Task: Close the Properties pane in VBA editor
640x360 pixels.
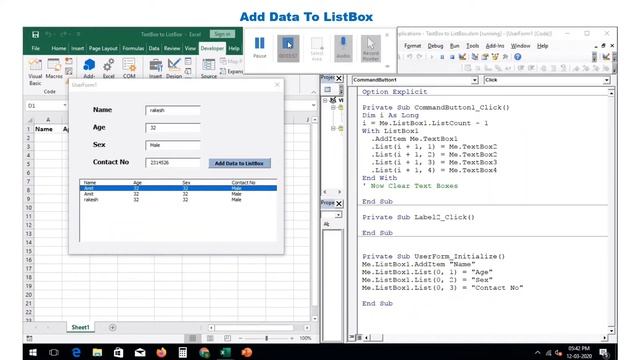Action: [x=339, y=203]
